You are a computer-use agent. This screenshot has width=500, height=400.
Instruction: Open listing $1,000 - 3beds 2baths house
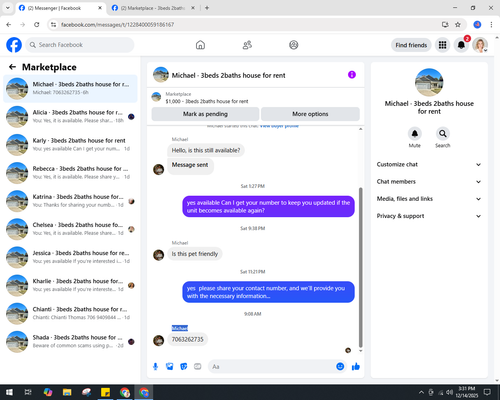coord(207,101)
